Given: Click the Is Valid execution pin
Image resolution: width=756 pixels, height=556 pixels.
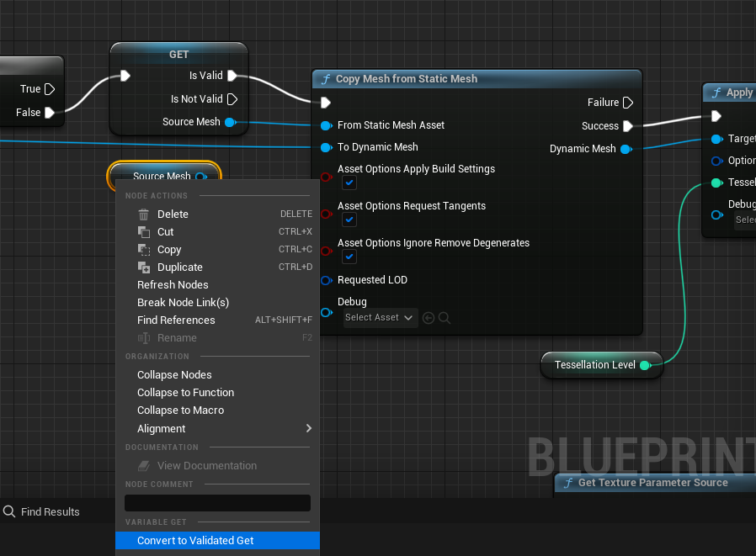Looking at the screenshot, I should (232, 76).
